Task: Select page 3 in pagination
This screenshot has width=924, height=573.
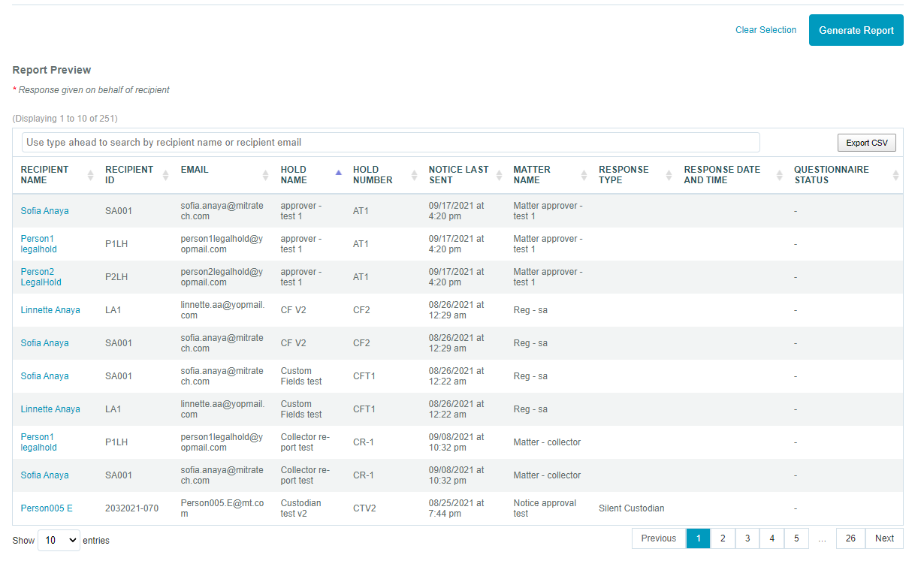Action: (747, 538)
